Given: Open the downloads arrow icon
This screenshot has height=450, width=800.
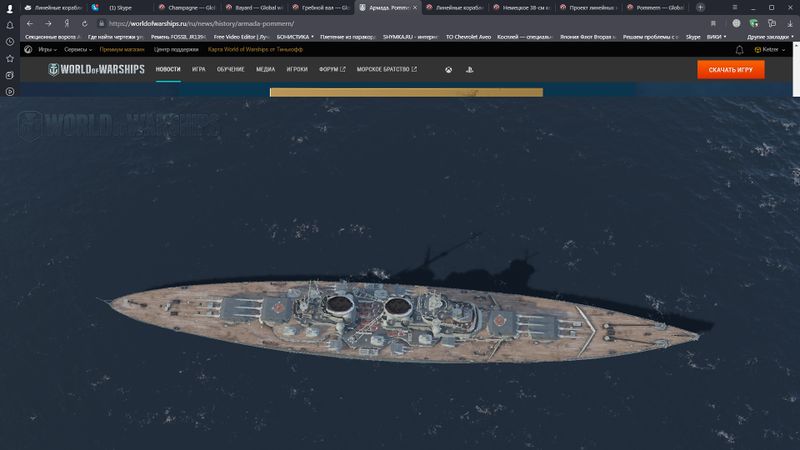Looking at the screenshot, I should [x=790, y=23].
